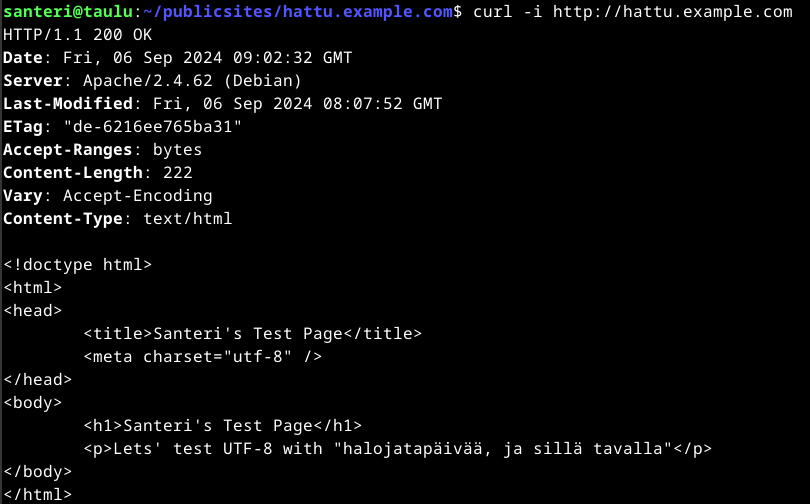Click the opening <body> tag

tap(33, 403)
